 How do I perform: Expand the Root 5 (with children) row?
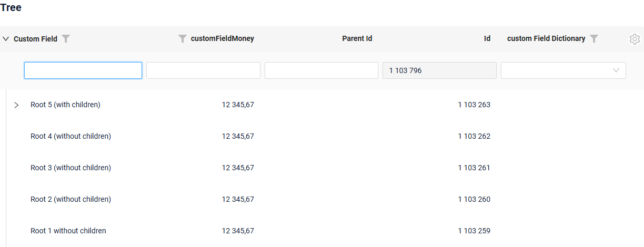coord(16,105)
